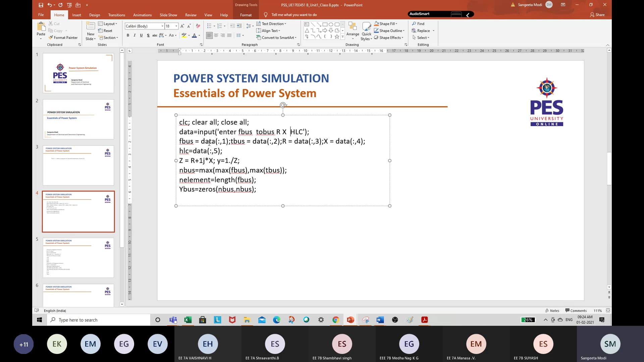Click the Center alignment icon
The image size is (644, 362).
click(x=216, y=35)
